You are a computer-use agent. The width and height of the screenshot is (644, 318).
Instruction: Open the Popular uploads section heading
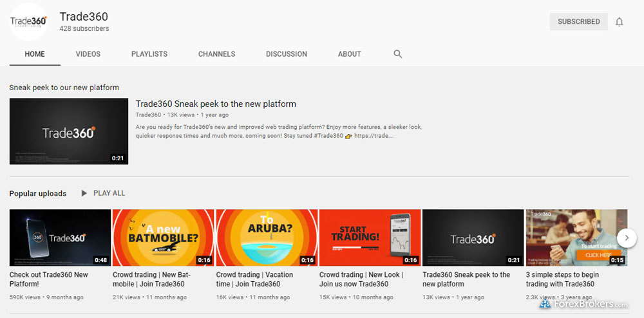click(x=38, y=194)
